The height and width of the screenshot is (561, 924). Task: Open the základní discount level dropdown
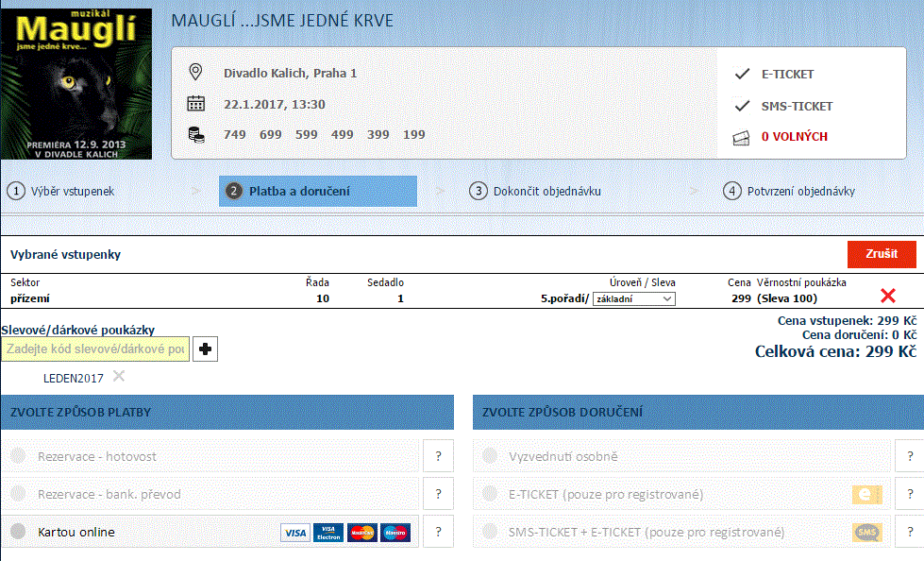pyautogui.click(x=634, y=299)
